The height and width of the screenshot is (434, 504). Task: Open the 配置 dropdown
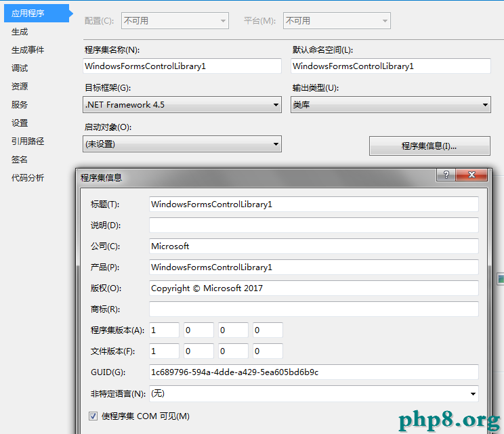tap(175, 21)
